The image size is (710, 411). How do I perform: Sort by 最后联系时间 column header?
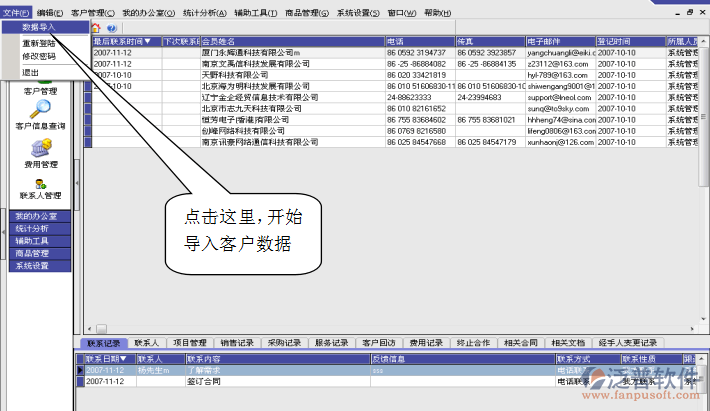pos(127,42)
